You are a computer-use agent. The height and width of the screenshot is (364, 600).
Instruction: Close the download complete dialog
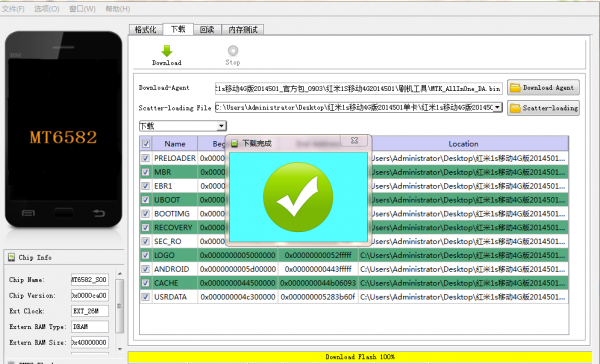tap(354, 140)
